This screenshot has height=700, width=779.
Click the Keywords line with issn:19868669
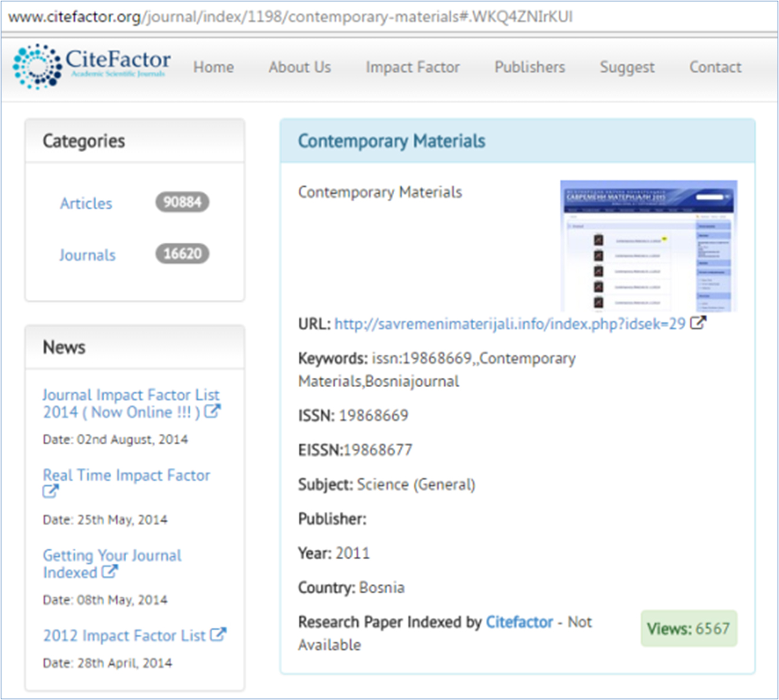pyautogui.click(x=437, y=369)
